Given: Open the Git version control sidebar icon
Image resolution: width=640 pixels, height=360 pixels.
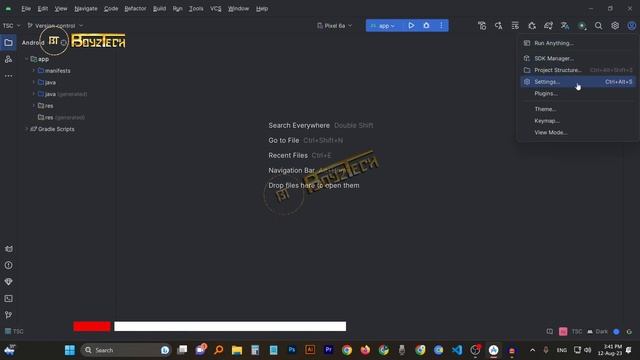Looking at the screenshot, I should point(8,315).
